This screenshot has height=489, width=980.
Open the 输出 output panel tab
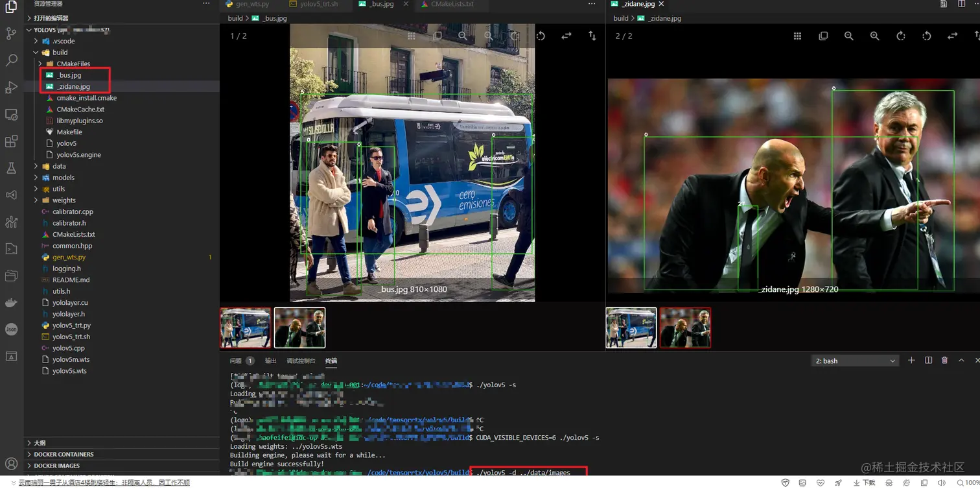(x=270, y=361)
